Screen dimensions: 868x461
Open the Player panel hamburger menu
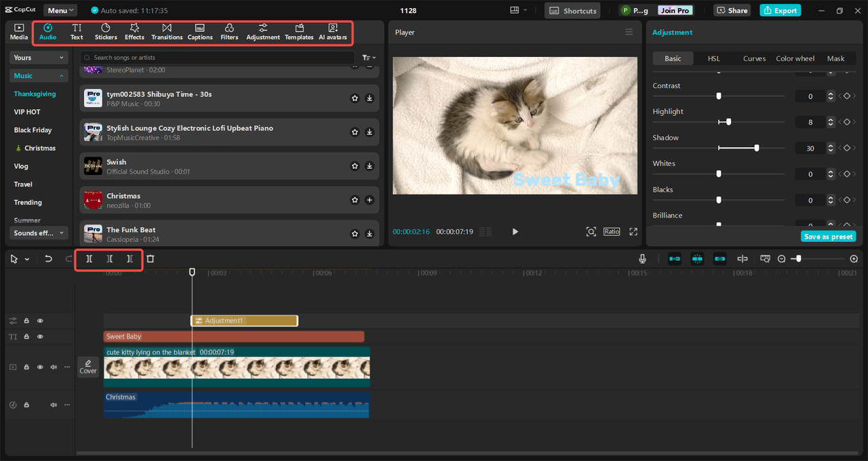(629, 33)
